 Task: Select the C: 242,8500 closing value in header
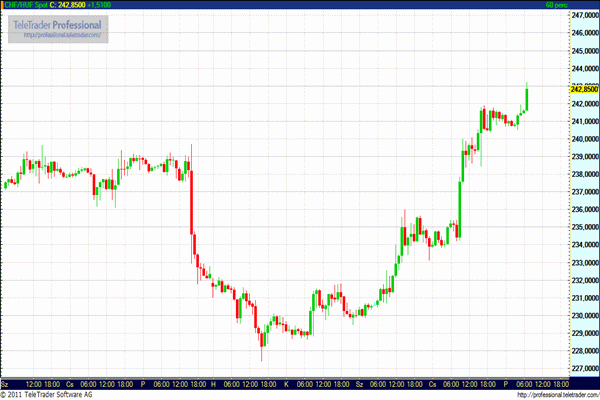(x=67, y=5)
